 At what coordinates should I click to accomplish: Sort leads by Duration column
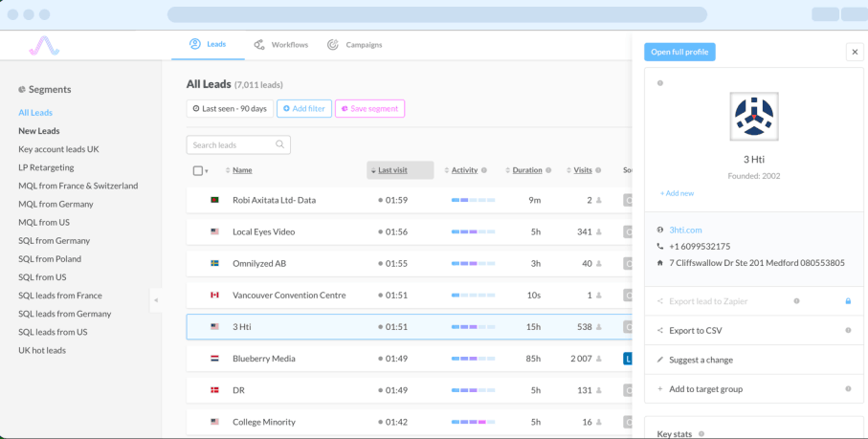(527, 170)
